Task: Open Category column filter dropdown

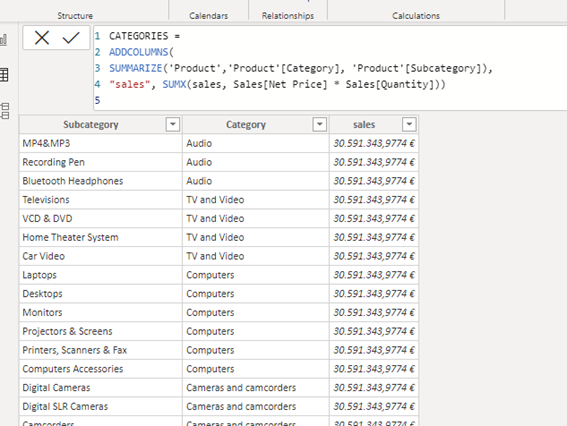Action: pos(320,124)
